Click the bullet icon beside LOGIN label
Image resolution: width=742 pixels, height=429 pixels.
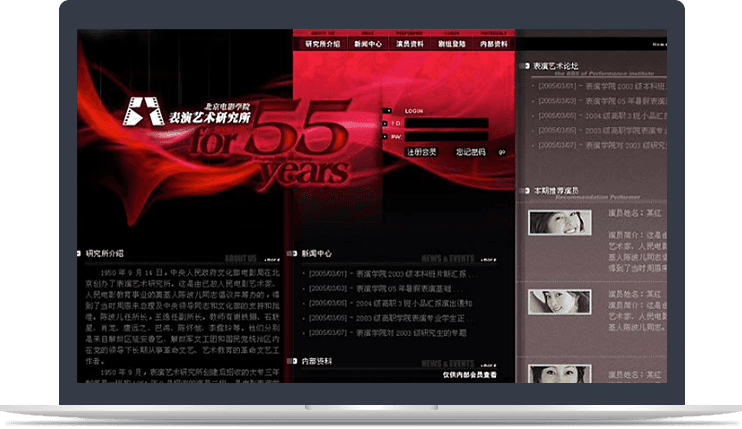(x=387, y=111)
